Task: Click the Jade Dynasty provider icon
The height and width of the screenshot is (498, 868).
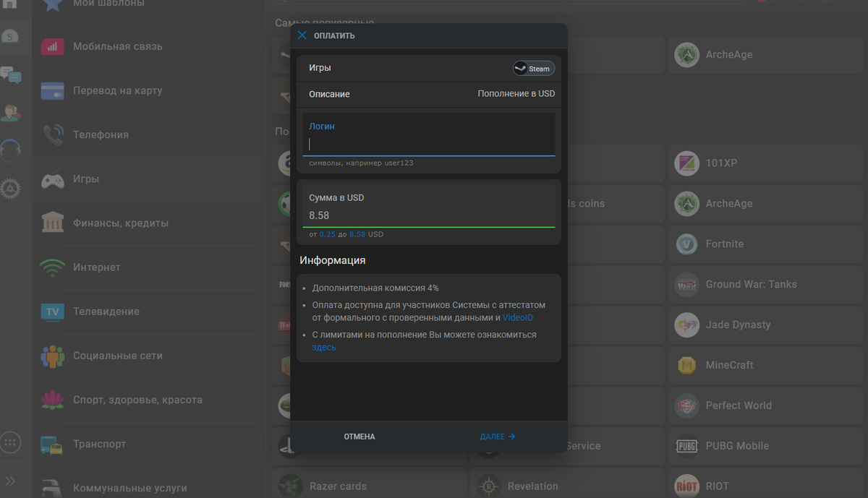Action: coord(686,325)
